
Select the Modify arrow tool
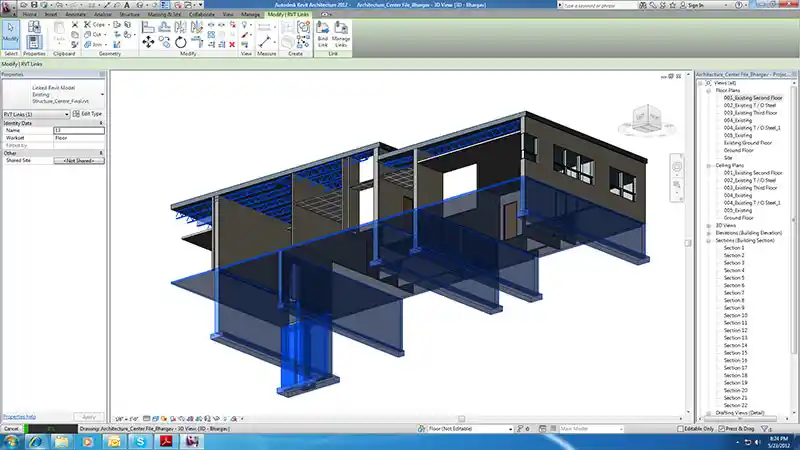pos(10,33)
